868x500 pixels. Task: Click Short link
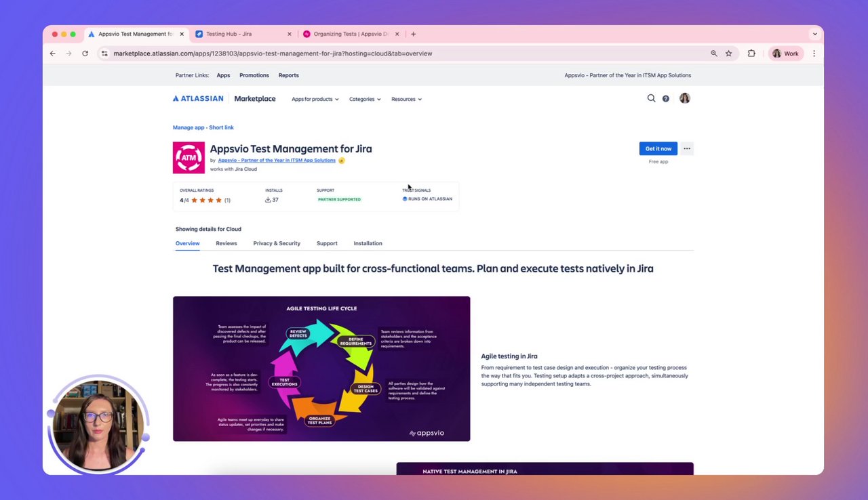(222, 127)
